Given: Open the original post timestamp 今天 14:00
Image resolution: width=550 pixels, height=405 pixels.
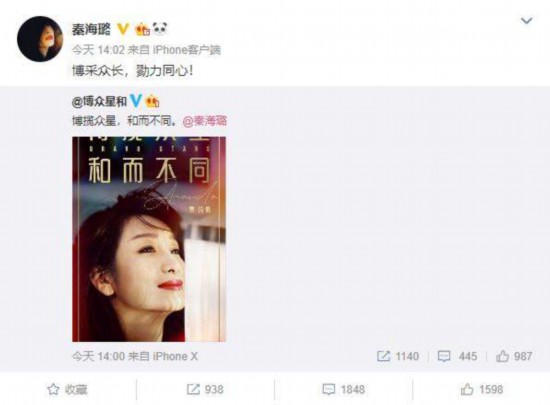Looking at the screenshot, I should point(99,356).
